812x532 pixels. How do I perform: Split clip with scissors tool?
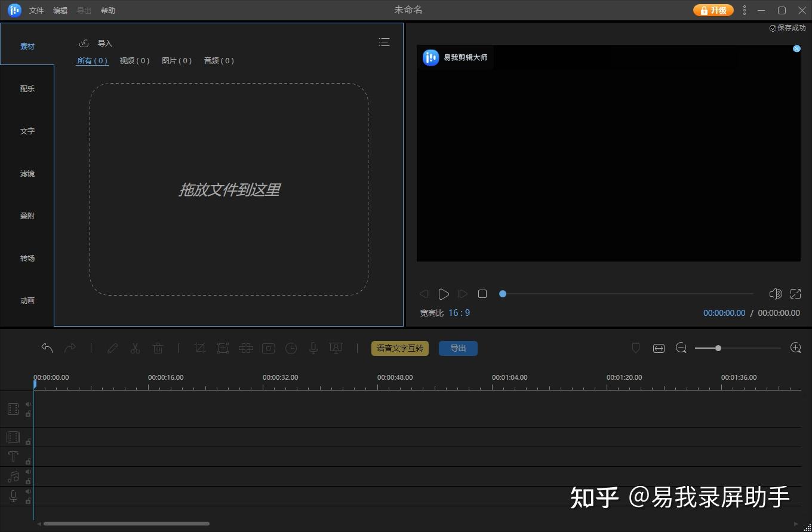tap(135, 348)
